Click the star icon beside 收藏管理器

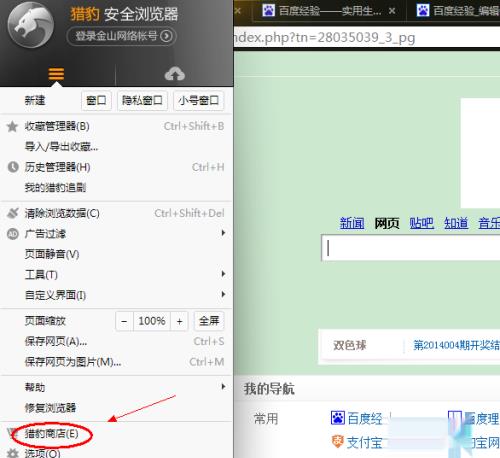pos(12,126)
